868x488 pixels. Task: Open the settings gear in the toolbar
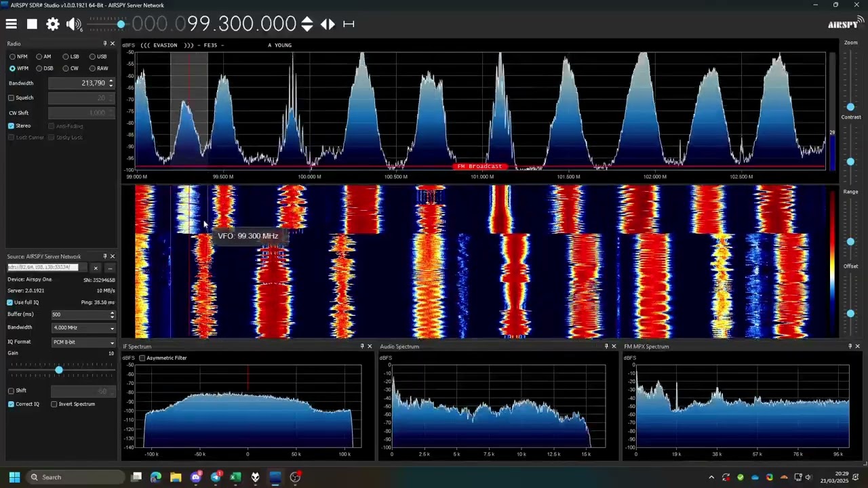click(52, 24)
